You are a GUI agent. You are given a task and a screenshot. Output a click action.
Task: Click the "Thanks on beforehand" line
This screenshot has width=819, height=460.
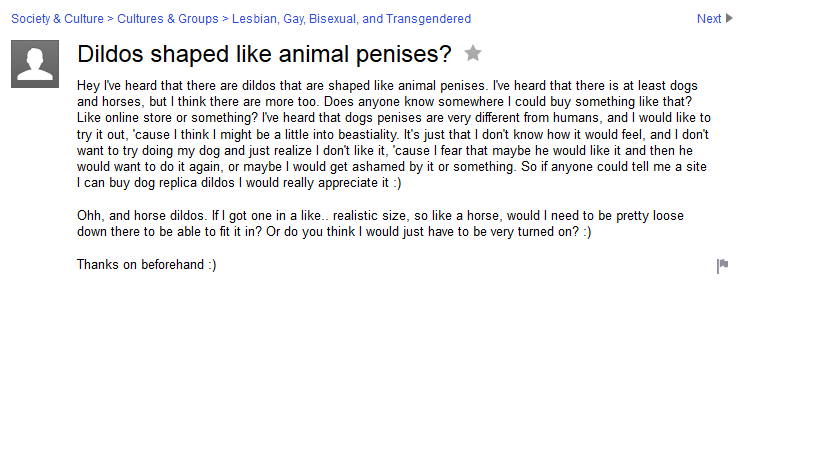146,265
